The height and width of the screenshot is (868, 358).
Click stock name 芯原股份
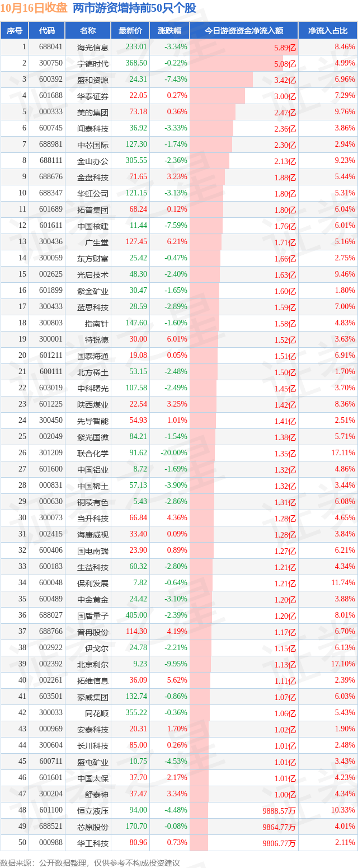coord(93,827)
